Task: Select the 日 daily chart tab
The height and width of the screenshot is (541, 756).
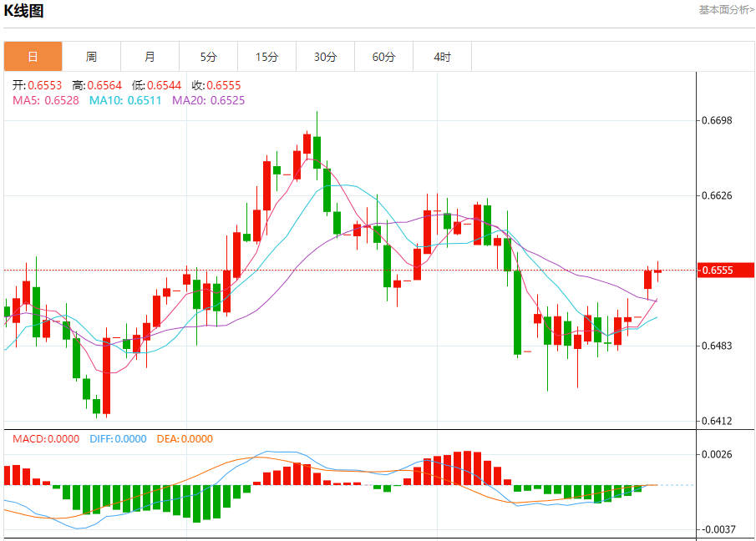Action: click(33, 57)
